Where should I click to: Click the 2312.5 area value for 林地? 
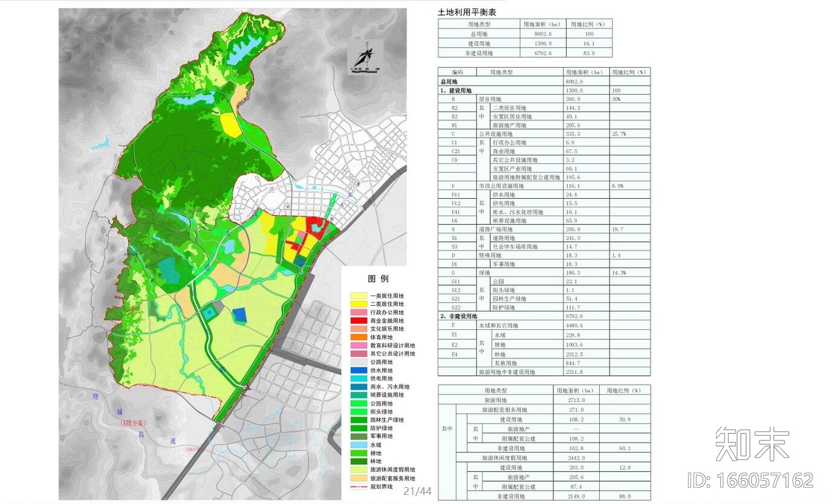(x=586, y=354)
